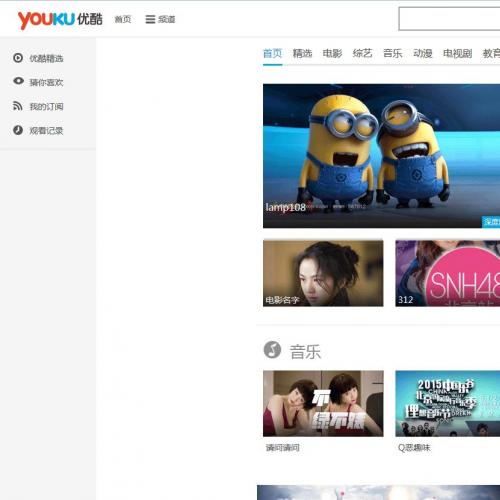Click the play icon beside 优酷精选
500x500 pixels.
point(18,58)
